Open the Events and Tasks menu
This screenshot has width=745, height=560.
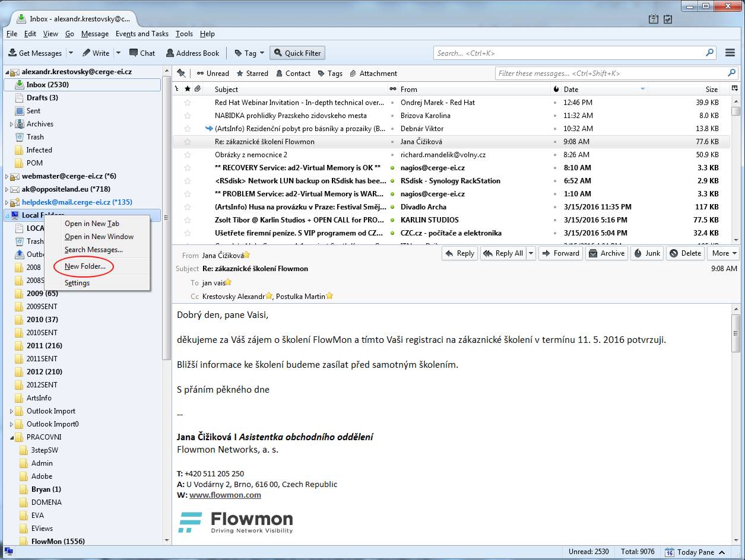tap(142, 34)
